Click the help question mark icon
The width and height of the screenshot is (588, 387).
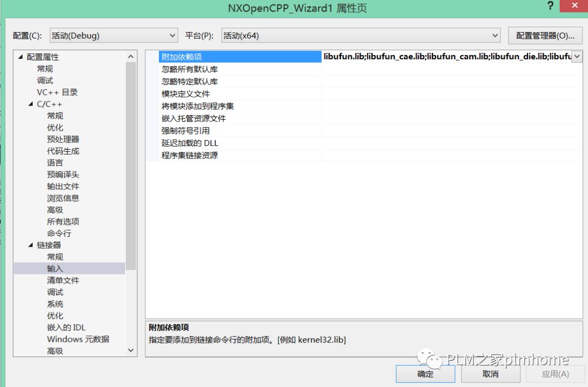click(x=550, y=5)
